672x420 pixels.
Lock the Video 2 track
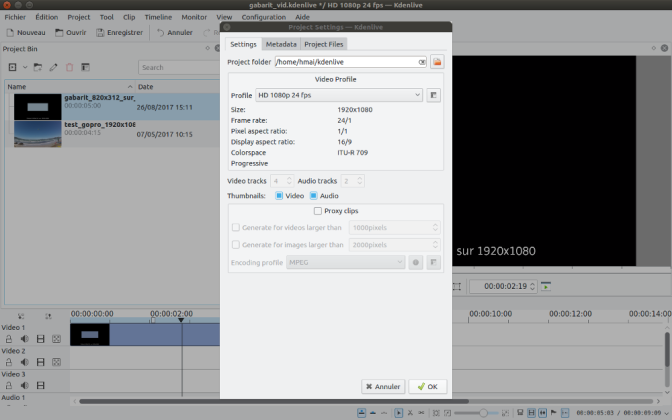(x=9, y=362)
